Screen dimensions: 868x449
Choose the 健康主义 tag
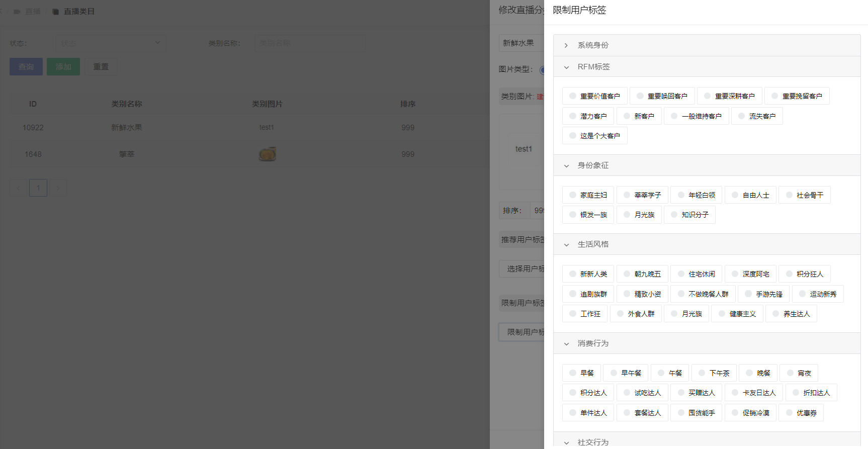(737, 314)
